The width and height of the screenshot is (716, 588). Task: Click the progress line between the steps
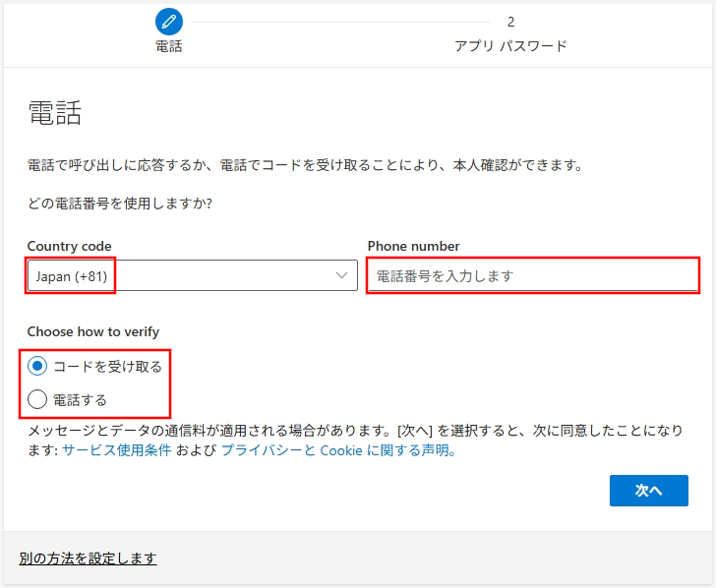tap(339, 21)
